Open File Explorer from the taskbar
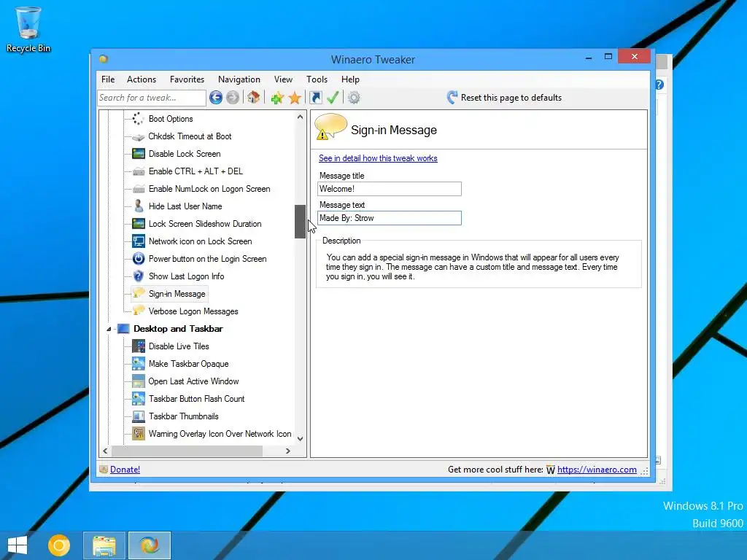 (x=104, y=545)
